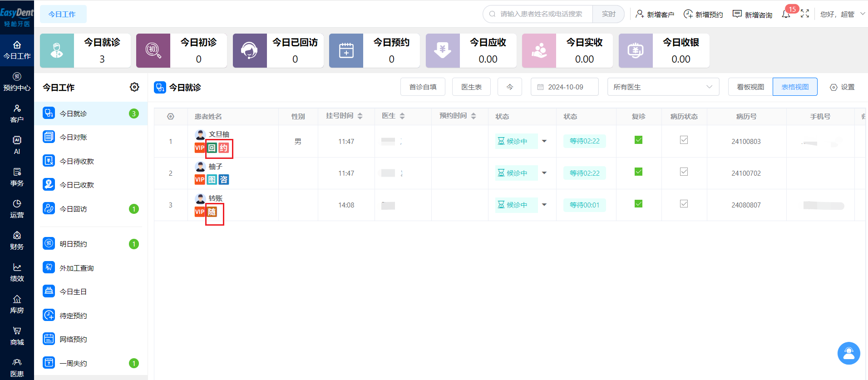
Task: Click the 今日应收 stat card
Action: 471,50
